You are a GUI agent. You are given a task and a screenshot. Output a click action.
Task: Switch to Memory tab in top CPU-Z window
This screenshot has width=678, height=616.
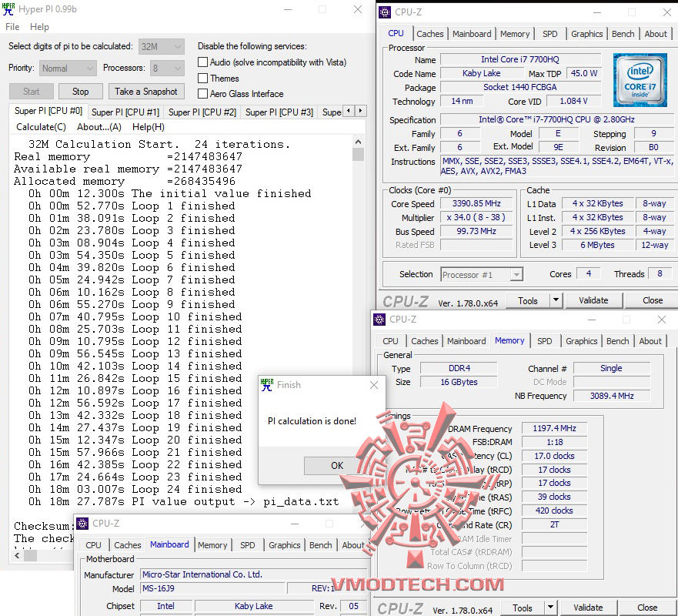pos(515,34)
